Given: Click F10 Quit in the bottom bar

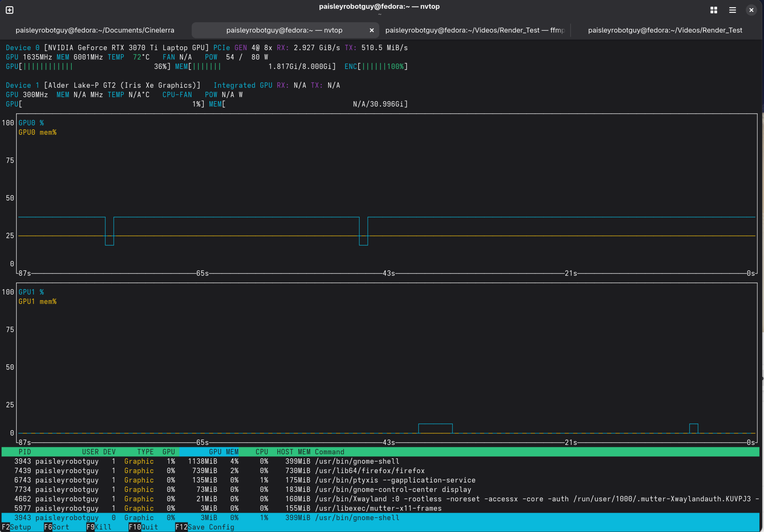Looking at the screenshot, I should (143, 527).
